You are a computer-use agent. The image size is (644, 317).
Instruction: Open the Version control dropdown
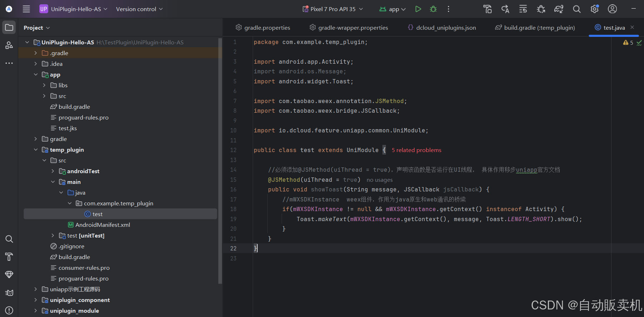coord(139,9)
